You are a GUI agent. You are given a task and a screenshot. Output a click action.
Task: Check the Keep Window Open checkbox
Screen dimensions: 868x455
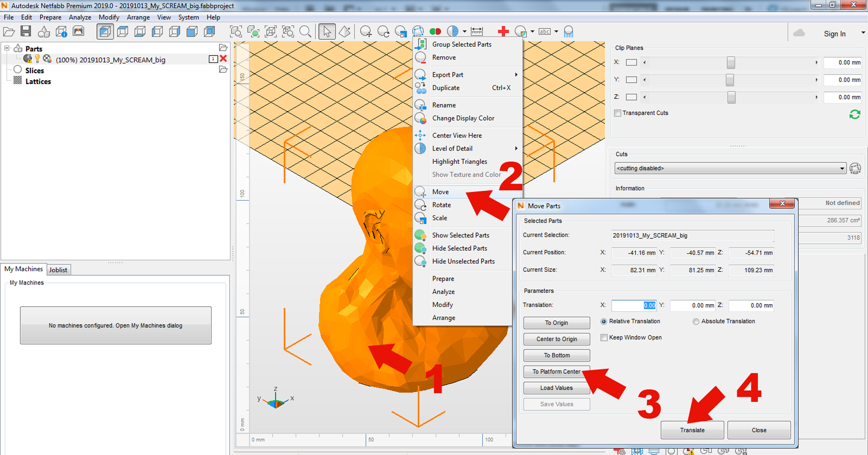pyautogui.click(x=604, y=338)
